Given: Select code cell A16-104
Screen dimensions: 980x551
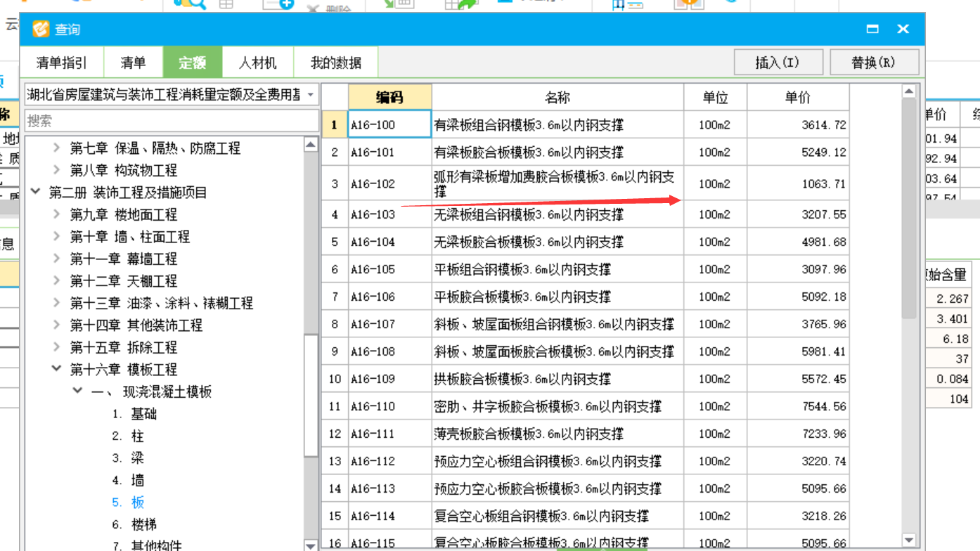Looking at the screenshot, I should (x=389, y=242).
